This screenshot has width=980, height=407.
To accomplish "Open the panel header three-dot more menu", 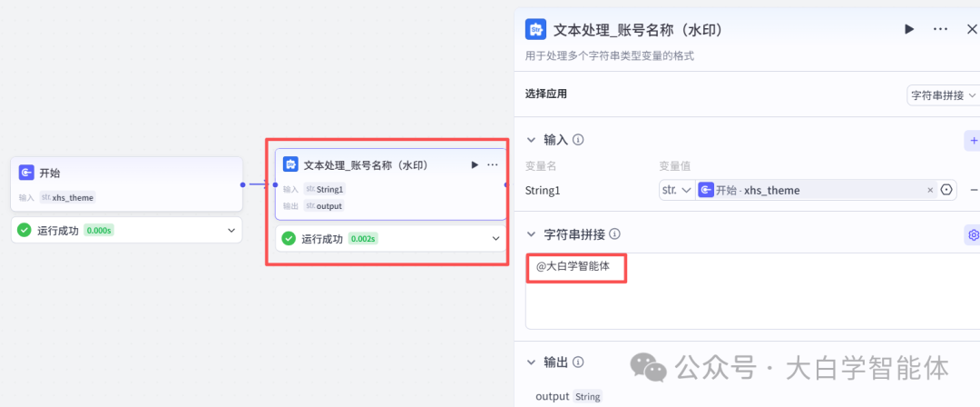I will (x=940, y=29).
